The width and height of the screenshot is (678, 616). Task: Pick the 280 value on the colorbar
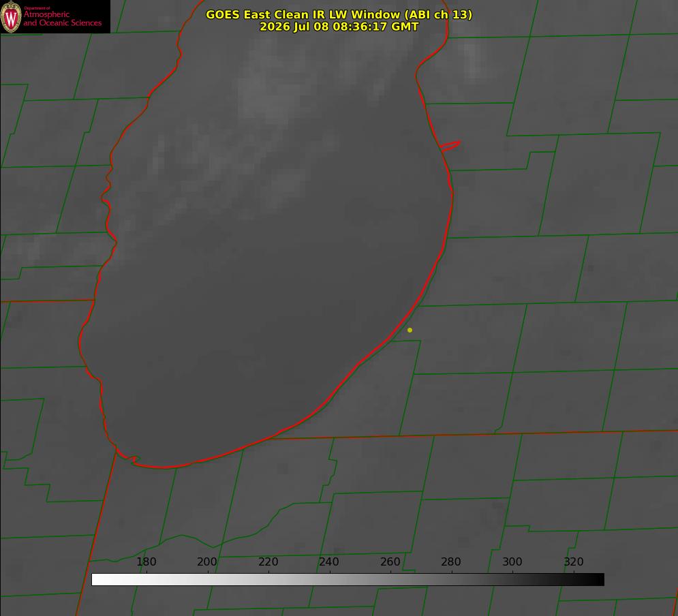click(x=451, y=561)
